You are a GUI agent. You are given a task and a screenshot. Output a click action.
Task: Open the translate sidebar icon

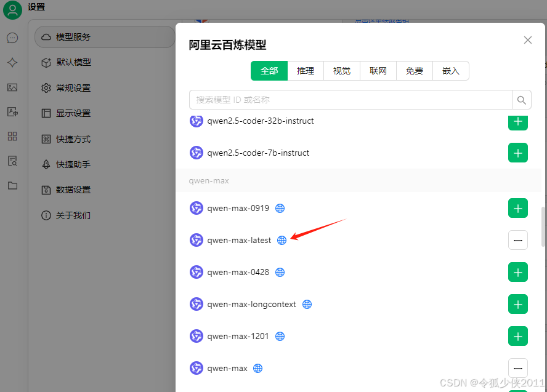pyautogui.click(x=12, y=112)
